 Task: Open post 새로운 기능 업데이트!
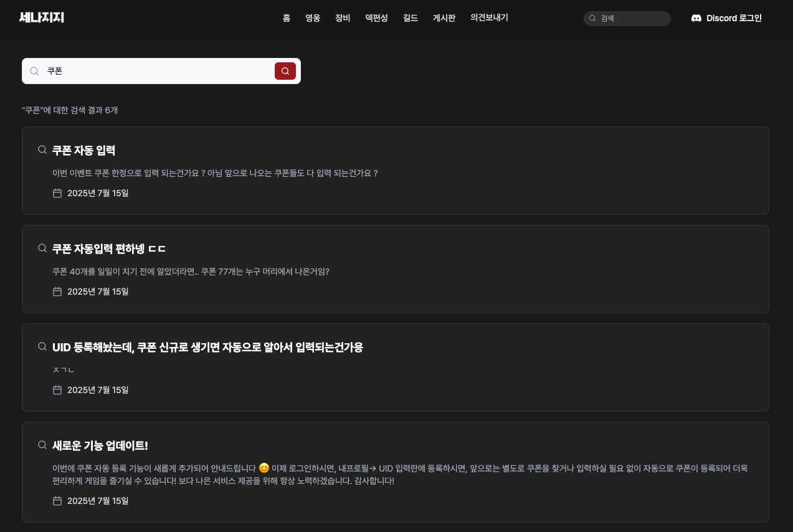[100, 445]
